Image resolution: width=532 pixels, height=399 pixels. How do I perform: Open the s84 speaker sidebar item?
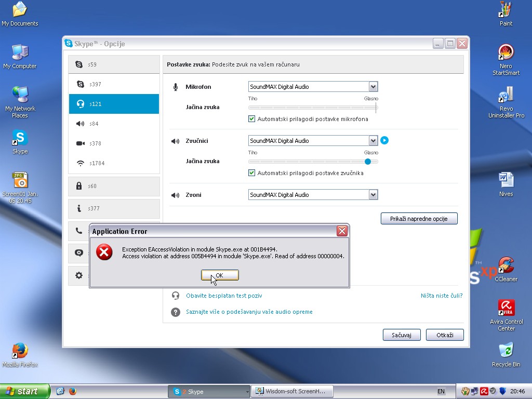pyautogui.click(x=114, y=124)
